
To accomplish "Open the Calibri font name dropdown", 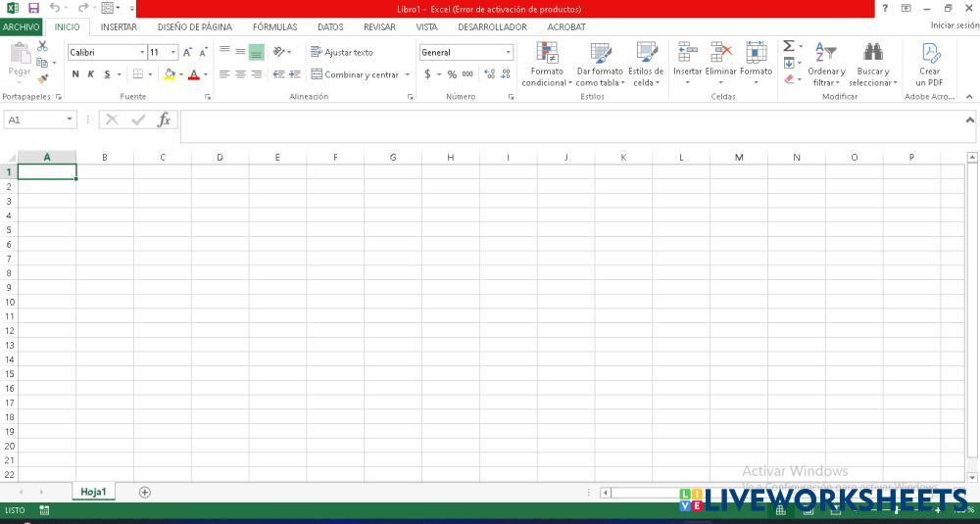I will pyautogui.click(x=142, y=53).
